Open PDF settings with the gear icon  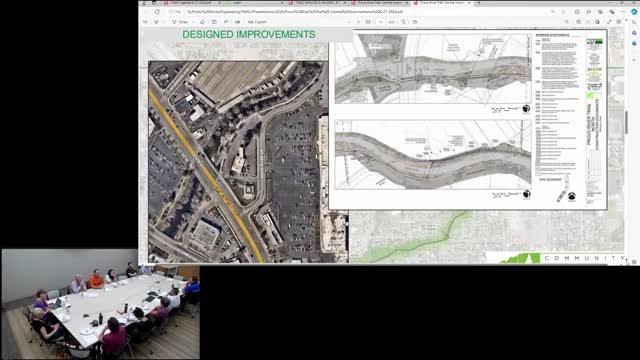point(619,22)
